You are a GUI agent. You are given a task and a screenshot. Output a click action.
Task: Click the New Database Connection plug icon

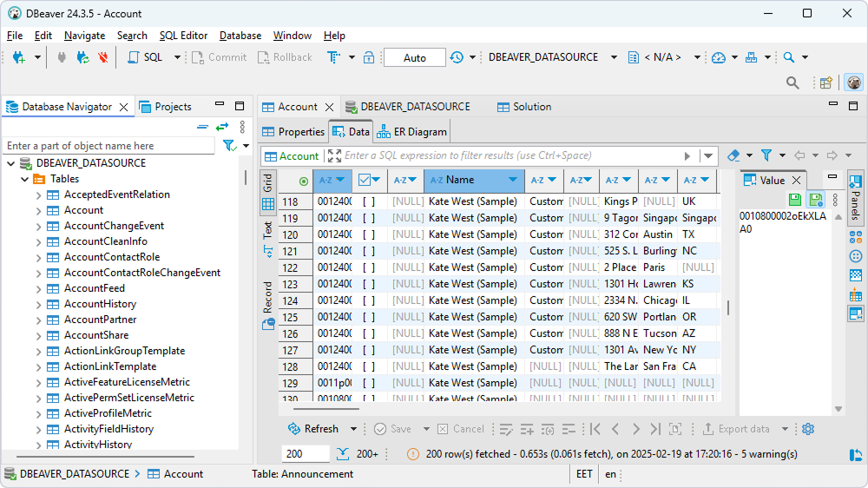(17, 57)
